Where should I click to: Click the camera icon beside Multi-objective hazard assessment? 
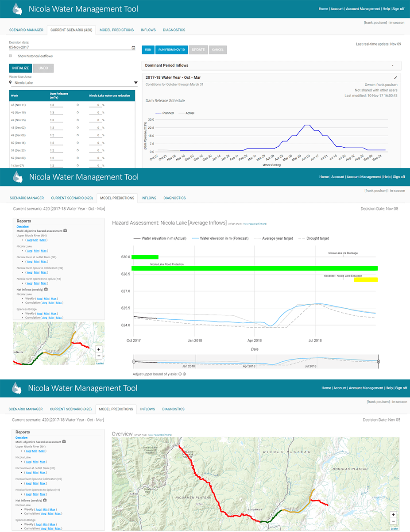[65, 230]
